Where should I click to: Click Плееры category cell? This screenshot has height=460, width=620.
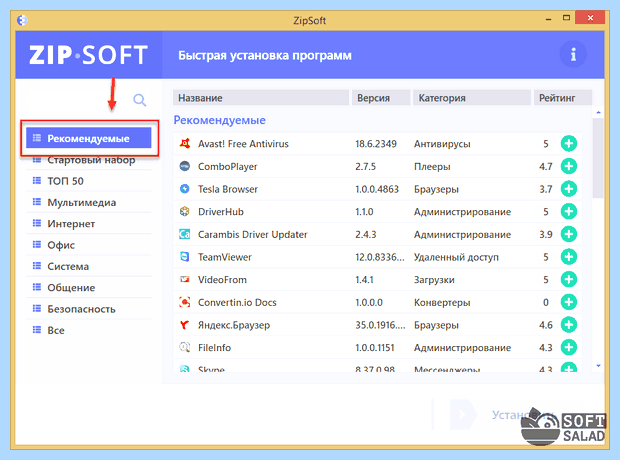coord(432,167)
